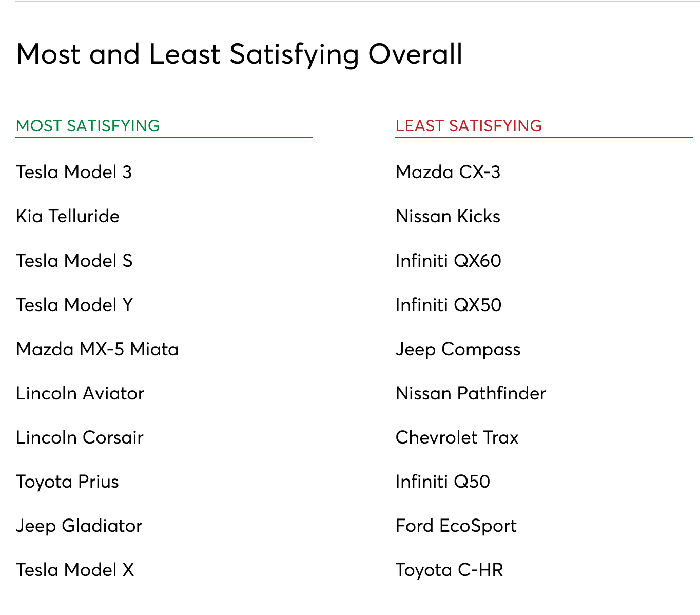
Task: Click Mazda CX-3 in least satisfying
Action: [x=448, y=172]
